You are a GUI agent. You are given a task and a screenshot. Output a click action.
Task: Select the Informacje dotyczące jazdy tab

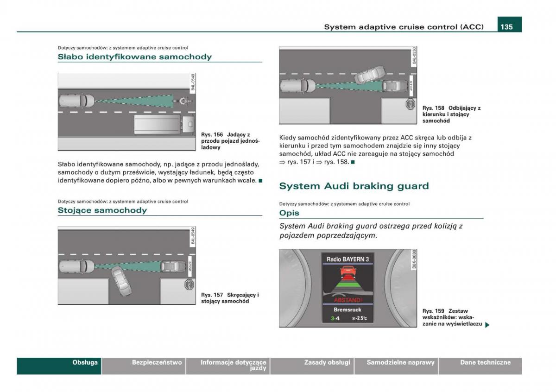(x=228, y=366)
